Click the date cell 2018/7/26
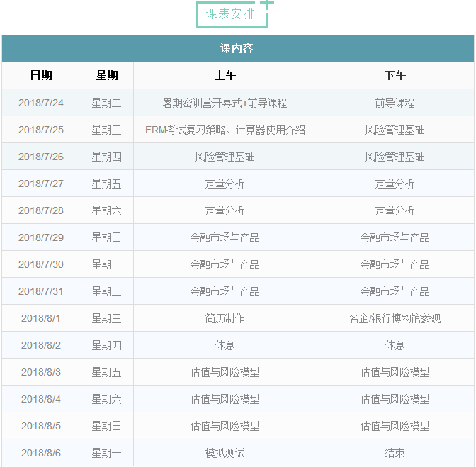This screenshot has width=476, height=467. 41,157
